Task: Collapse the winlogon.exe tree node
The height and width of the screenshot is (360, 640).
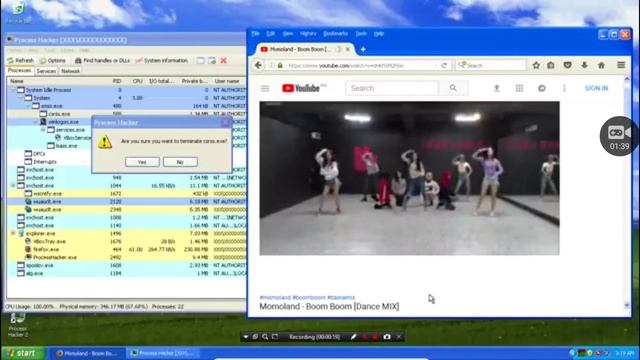Action: click(x=36, y=122)
